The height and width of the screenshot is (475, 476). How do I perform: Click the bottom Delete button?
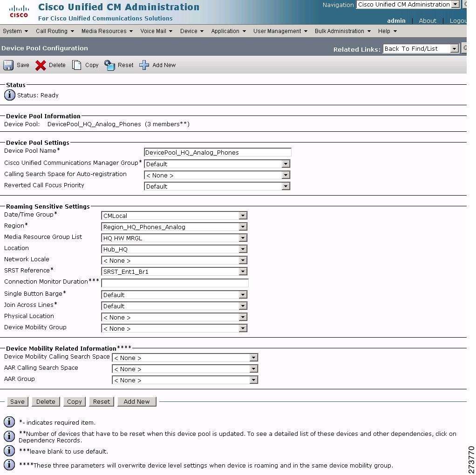pos(46,401)
